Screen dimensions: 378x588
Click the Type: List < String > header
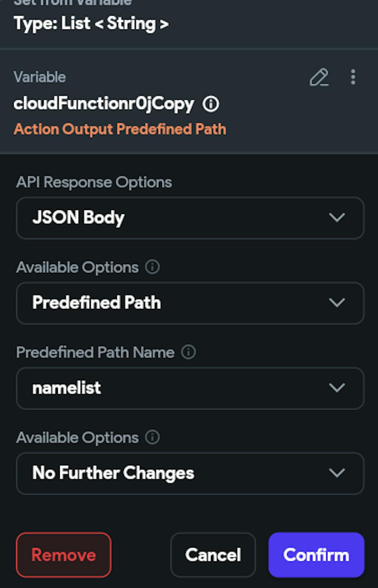click(x=91, y=24)
